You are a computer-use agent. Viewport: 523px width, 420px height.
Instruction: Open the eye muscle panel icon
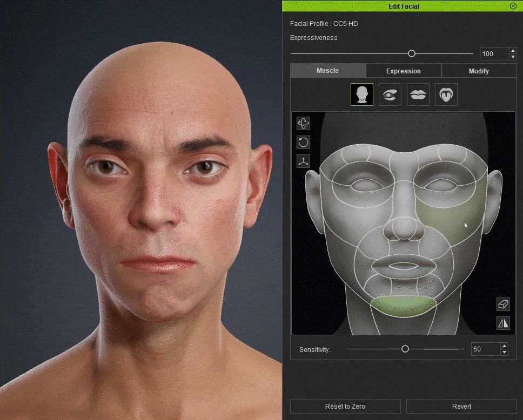point(390,94)
